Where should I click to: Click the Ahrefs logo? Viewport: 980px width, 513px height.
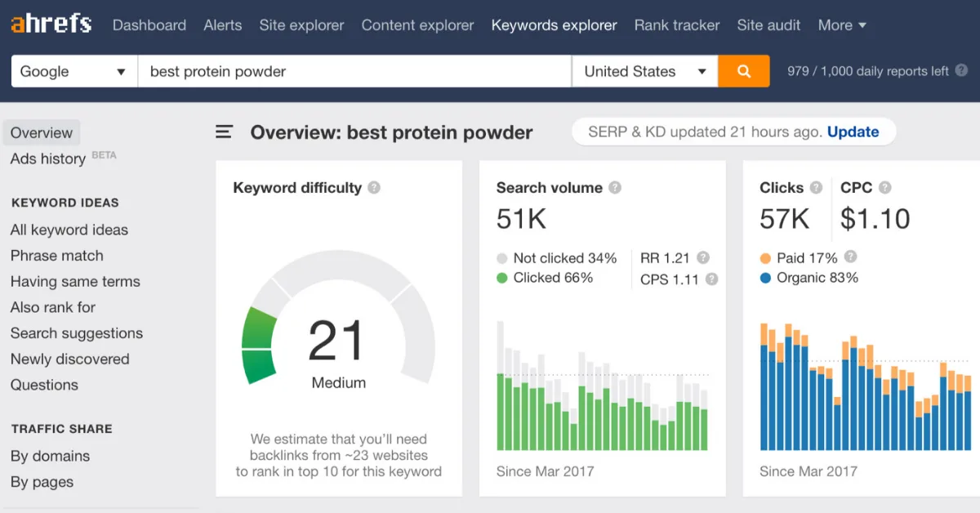(x=51, y=24)
